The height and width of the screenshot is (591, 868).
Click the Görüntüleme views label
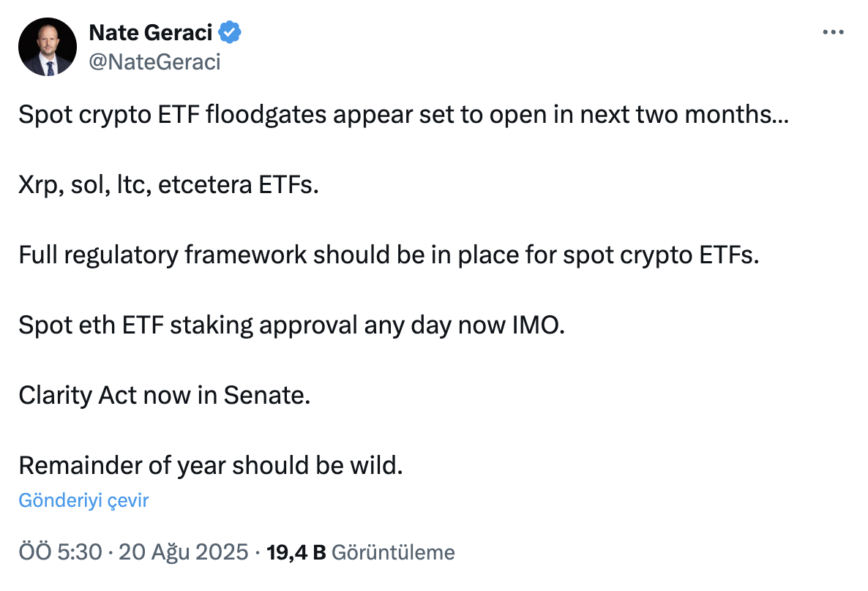(393, 552)
